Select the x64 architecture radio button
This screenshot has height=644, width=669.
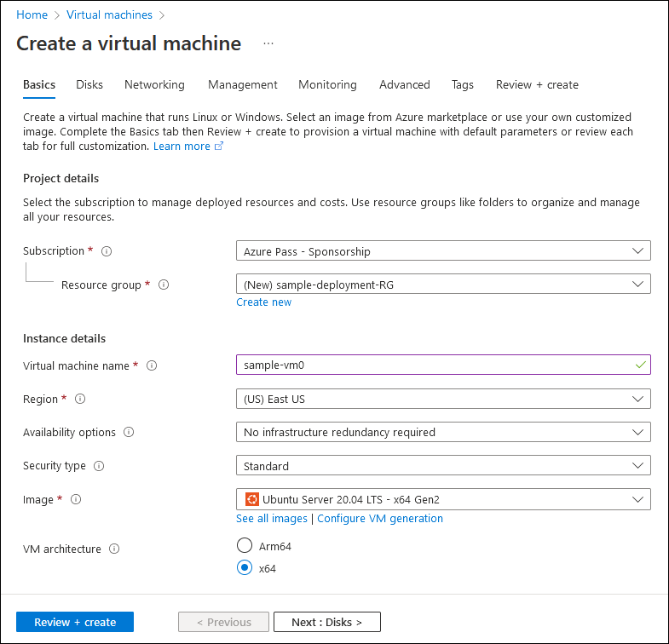tap(245, 568)
